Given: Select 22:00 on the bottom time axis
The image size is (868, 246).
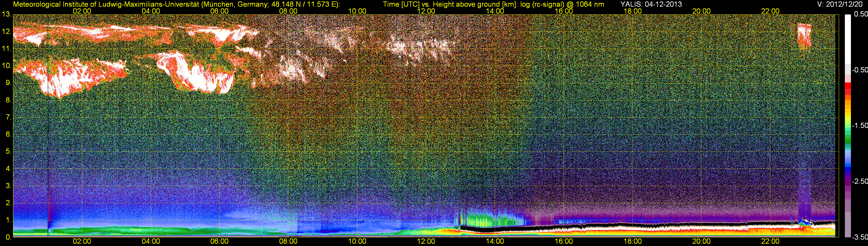Looking at the screenshot, I should pos(770,242).
